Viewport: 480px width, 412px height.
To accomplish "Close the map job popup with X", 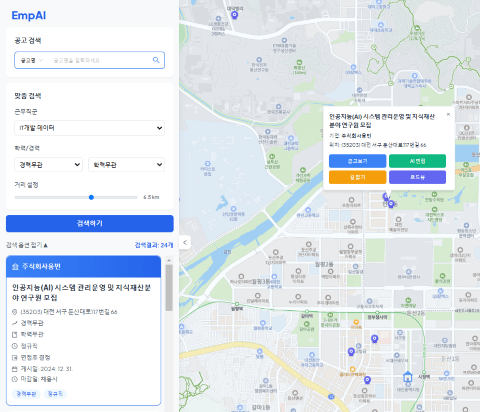I will 448,114.
